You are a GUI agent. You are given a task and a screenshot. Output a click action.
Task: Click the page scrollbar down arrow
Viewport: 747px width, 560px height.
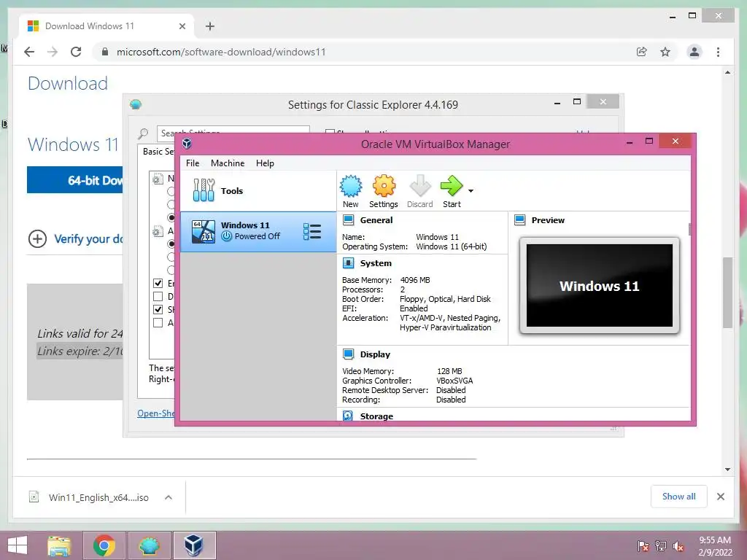pyautogui.click(x=727, y=469)
